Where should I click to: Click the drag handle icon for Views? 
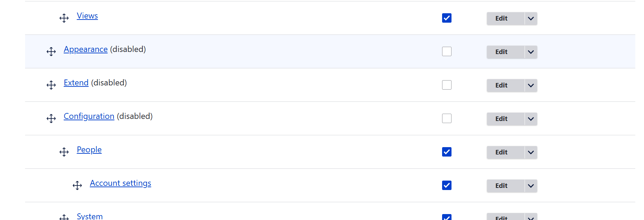click(x=64, y=18)
